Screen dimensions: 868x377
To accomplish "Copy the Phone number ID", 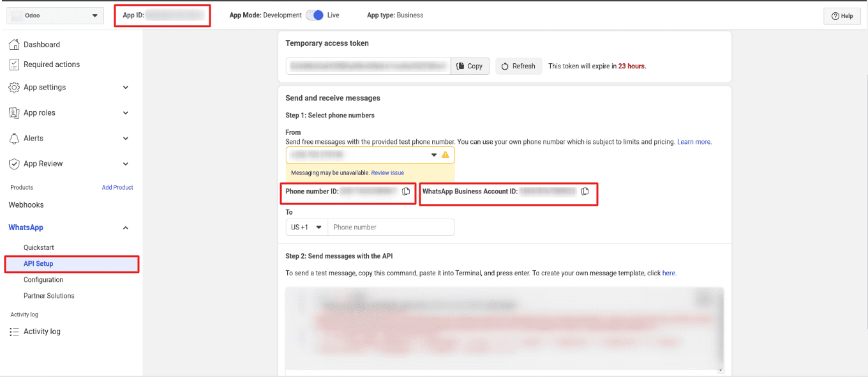I will 406,191.
